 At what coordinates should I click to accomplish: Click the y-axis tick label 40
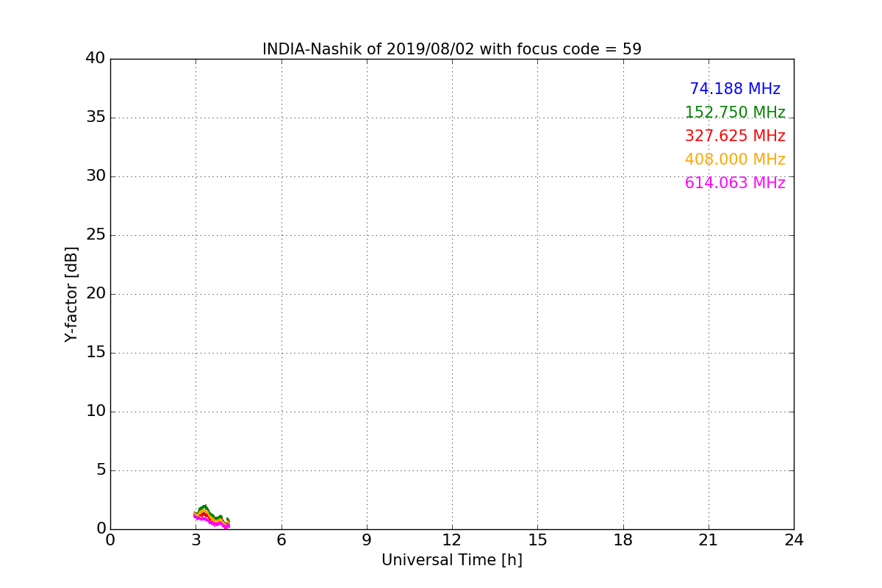click(x=96, y=59)
